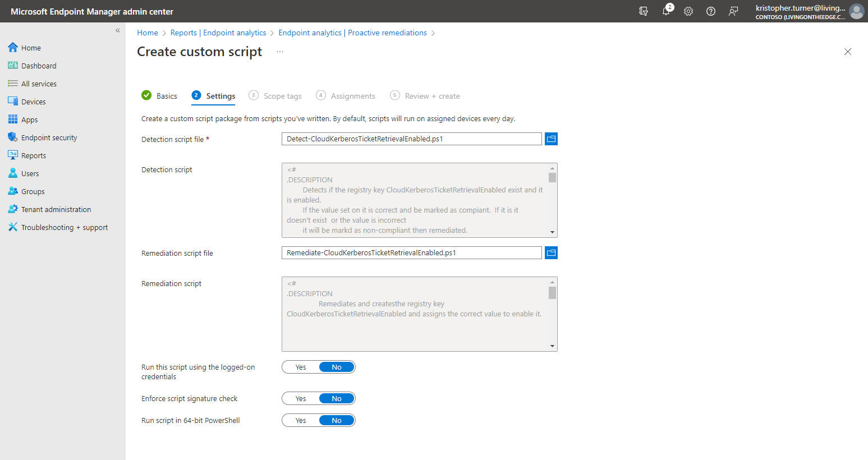This screenshot has width=868, height=460.
Task: Switch Run script in 64-bit PowerShell to Yes
Action: click(x=301, y=420)
